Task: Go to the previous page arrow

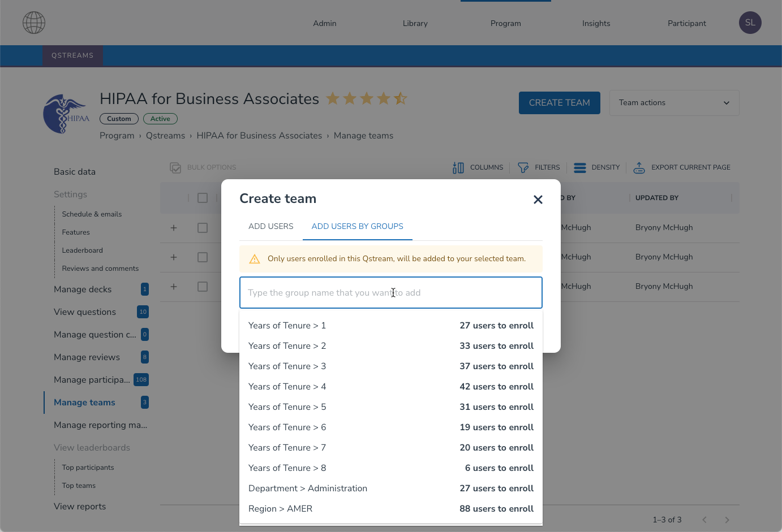Action: click(704, 520)
